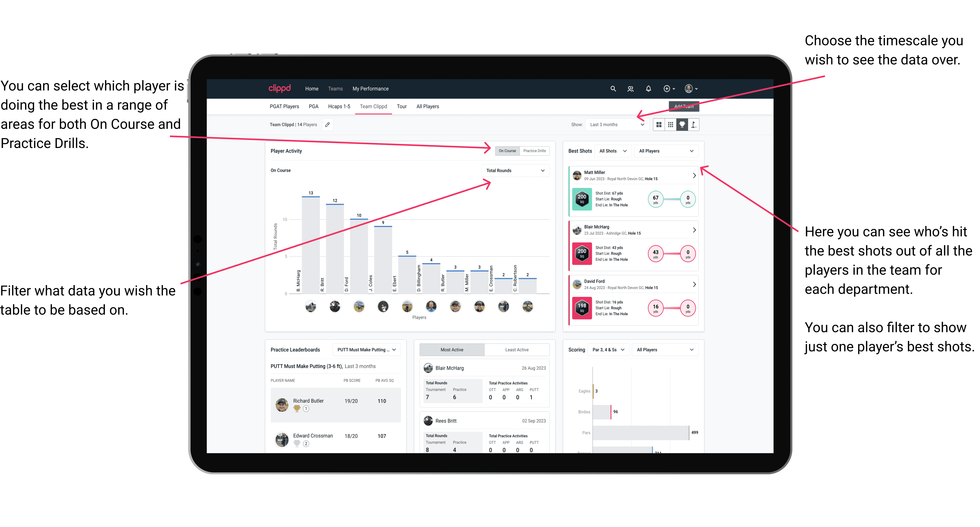Image resolution: width=980 pixels, height=527 pixels.
Task: Switch to On Course activity view
Action: click(506, 151)
